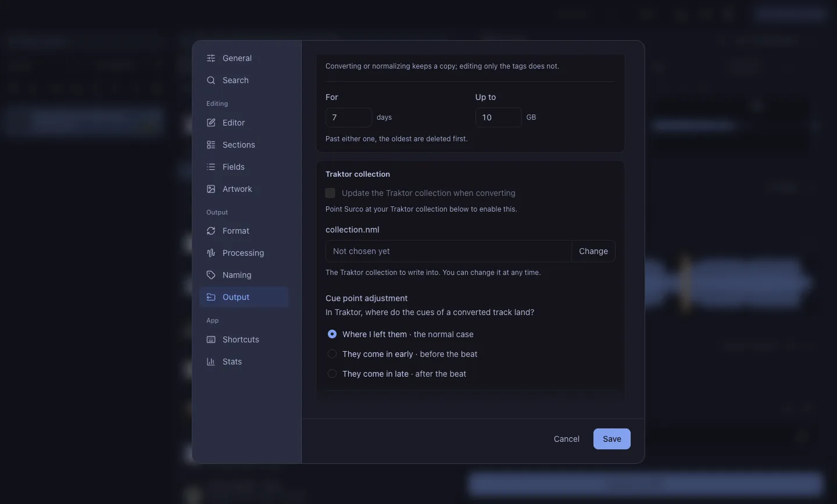Click the Output folder icon
The width and height of the screenshot is (837, 504).
[211, 297]
